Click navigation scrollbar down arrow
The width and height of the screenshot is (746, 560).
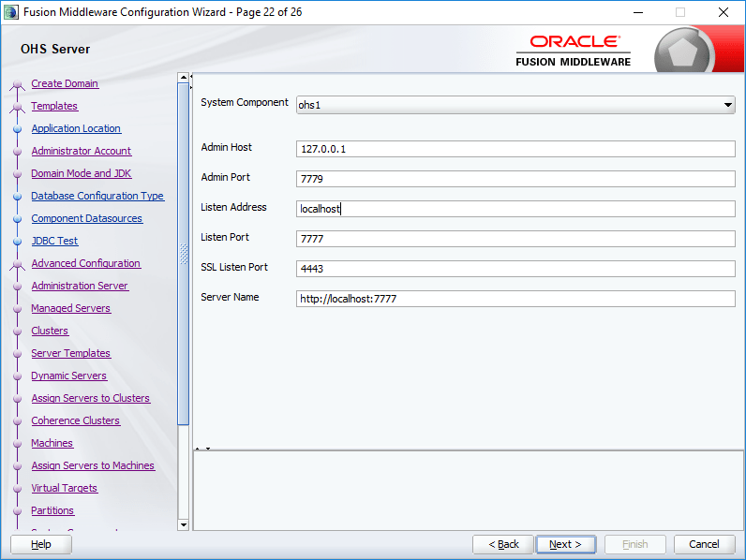(x=183, y=524)
